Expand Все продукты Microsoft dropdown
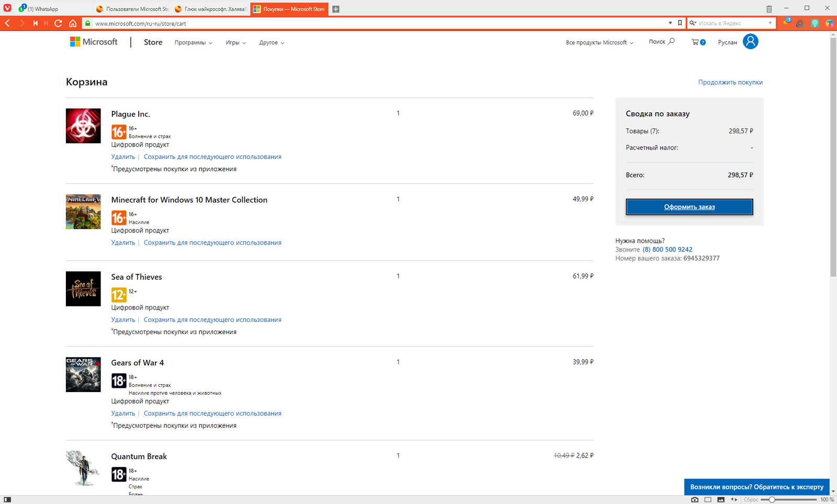Image resolution: width=837 pixels, height=504 pixels. [600, 42]
